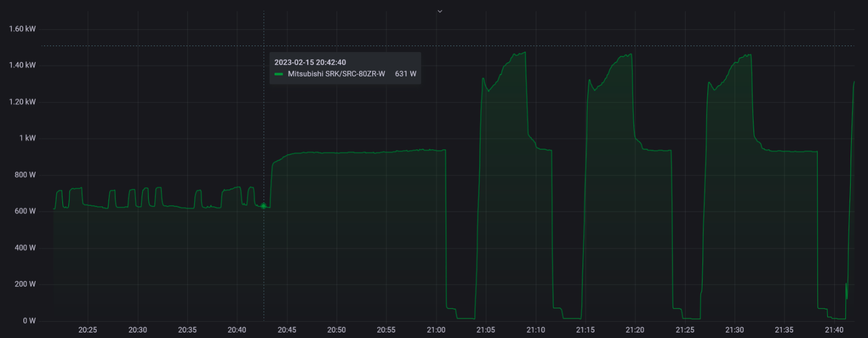Click the tooltip timestamp 2023-02-15 20:42:40
The height and width of the screenshot is (338, 868).
pyautogui.click(x=310, y=62)
